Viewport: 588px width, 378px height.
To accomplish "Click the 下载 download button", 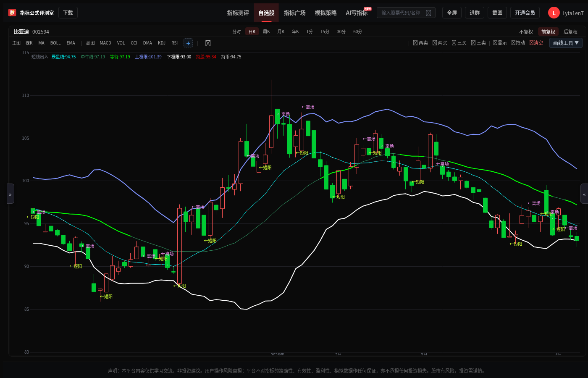I will pyautogui.click(x=68, y=13).
